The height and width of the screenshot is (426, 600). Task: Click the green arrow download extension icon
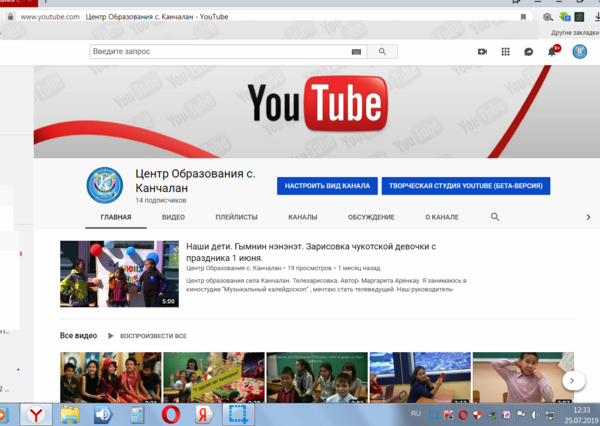564,17
